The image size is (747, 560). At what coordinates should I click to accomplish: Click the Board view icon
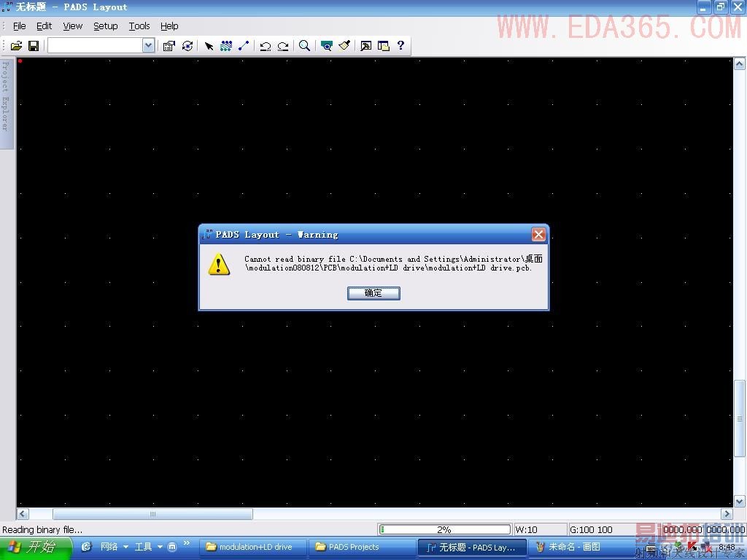[x=326, y=46]
